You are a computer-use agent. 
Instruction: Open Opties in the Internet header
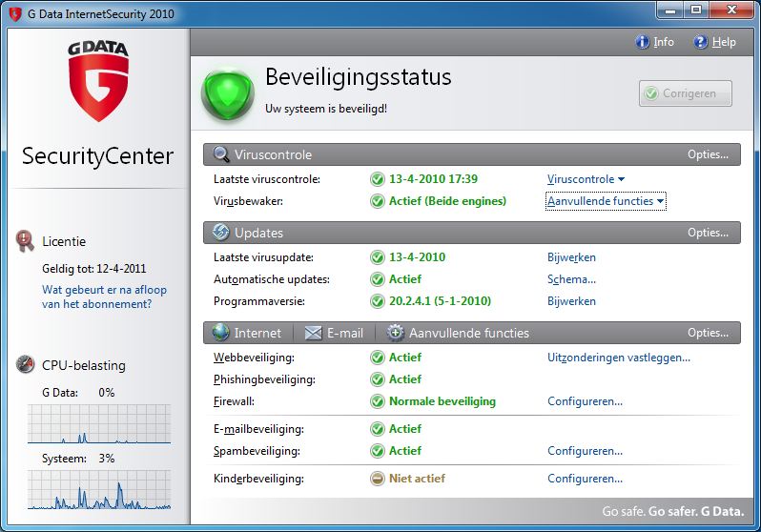(x=708, y=333)
